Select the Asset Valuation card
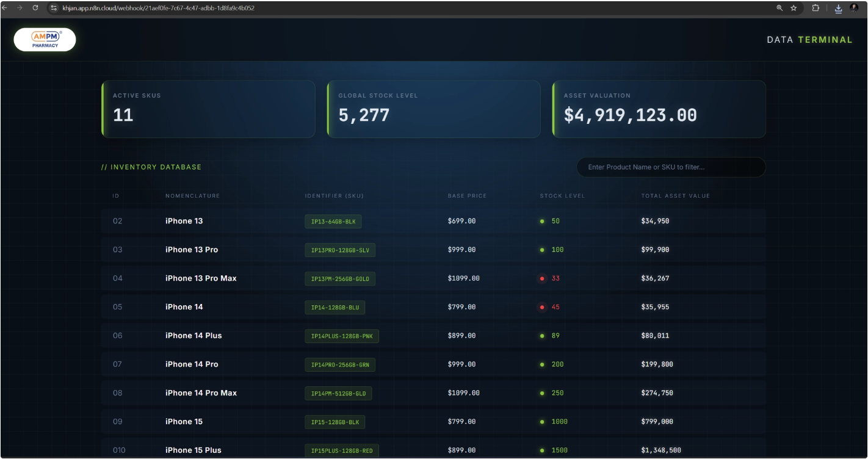The width and height of the screenshot is (868, 459). (659, 109)
